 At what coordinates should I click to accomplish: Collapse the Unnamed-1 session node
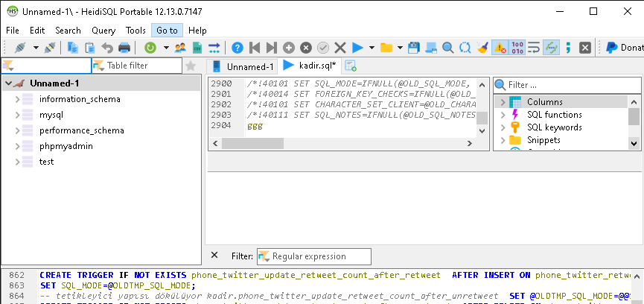[8, 83]
